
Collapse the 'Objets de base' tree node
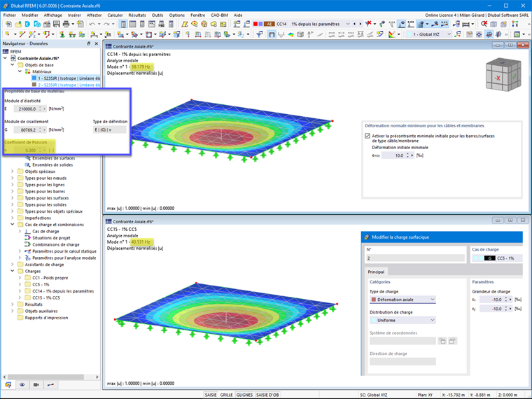pyautogui.click(x=13, y=65)
